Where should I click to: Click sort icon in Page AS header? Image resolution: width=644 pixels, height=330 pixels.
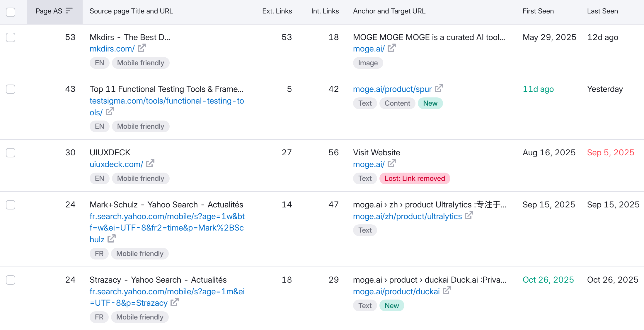(69, 11)
